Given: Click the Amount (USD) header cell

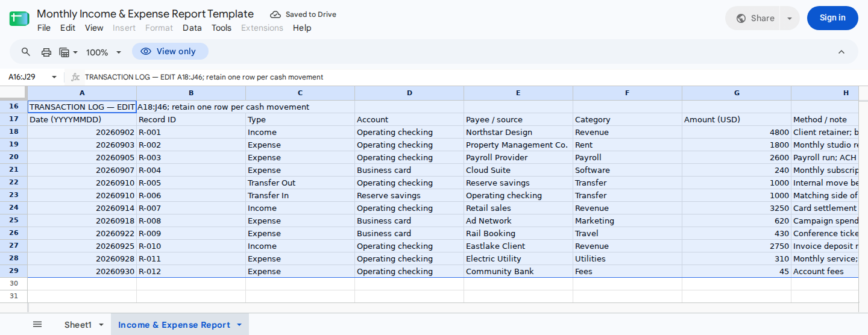Looking at the screenshot, I should (x=737, y=119).
